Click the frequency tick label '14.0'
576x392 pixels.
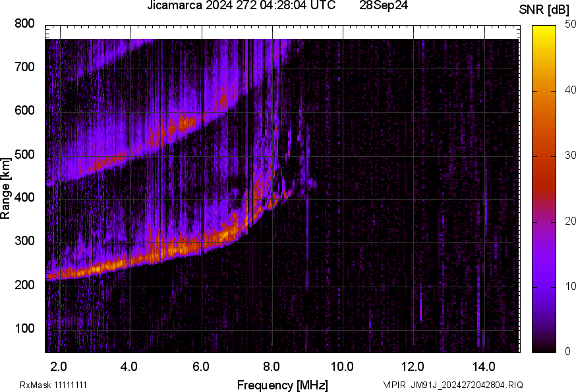point(484,367)
